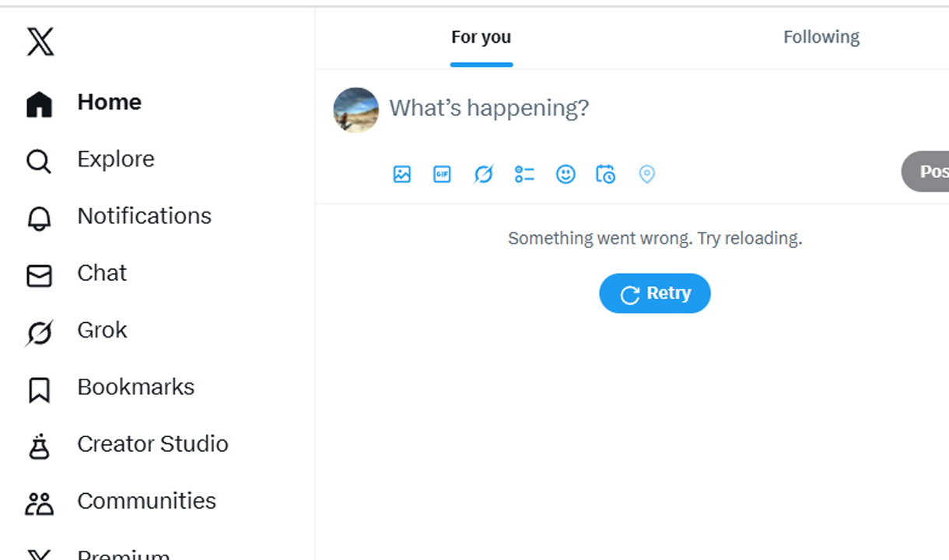Create a poll with the poll icon
Screen dimensions: 949x560
[524, 174]
